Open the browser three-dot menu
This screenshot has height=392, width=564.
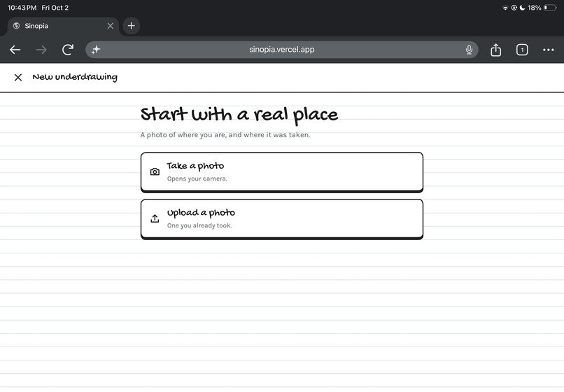coord(548,50)
